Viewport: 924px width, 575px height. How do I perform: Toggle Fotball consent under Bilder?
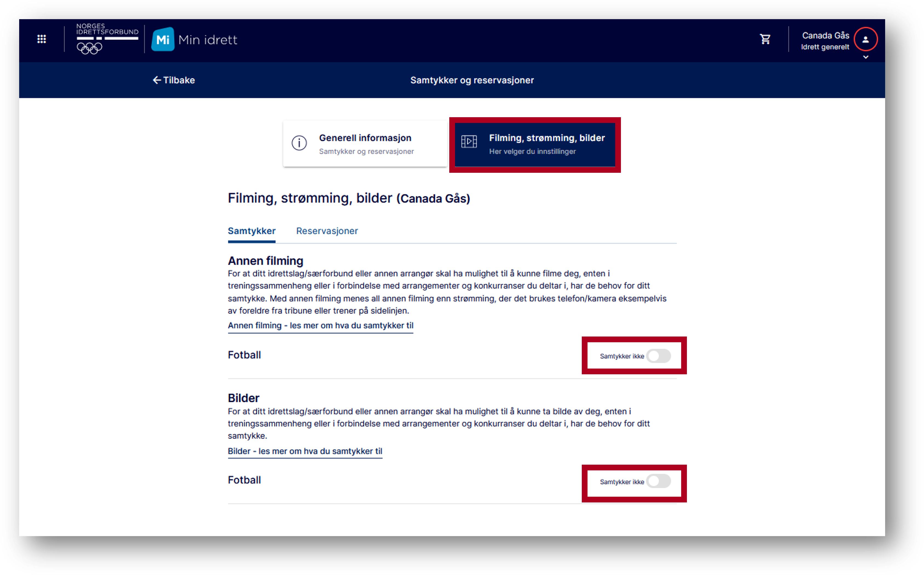(658, 481)
